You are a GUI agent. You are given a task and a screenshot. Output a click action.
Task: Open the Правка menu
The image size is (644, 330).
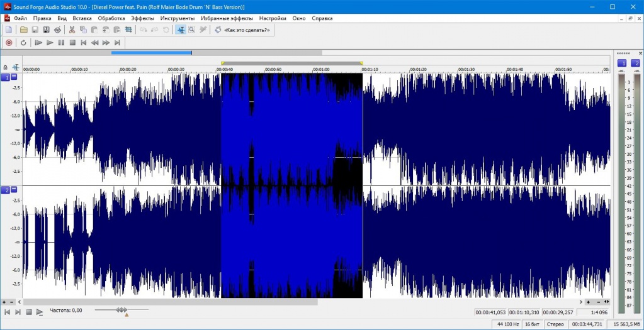(x=42, y=18)
